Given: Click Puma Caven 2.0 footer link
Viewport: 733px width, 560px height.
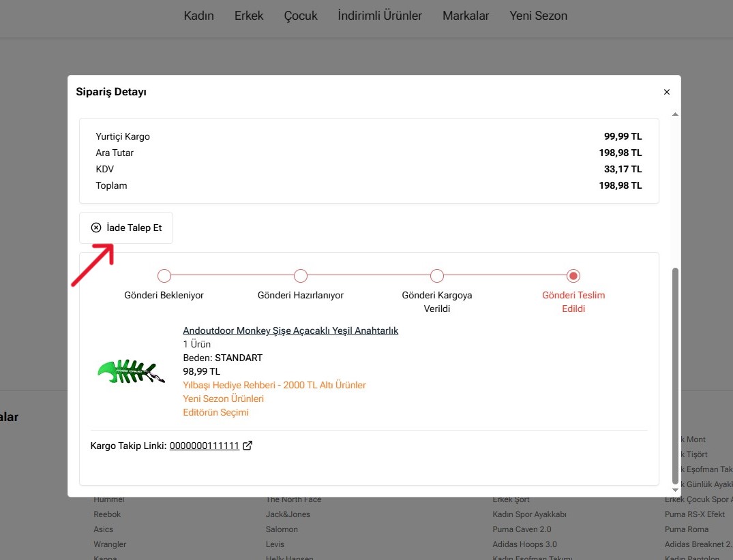Looking at the screenshot, I should click(522, 529).
